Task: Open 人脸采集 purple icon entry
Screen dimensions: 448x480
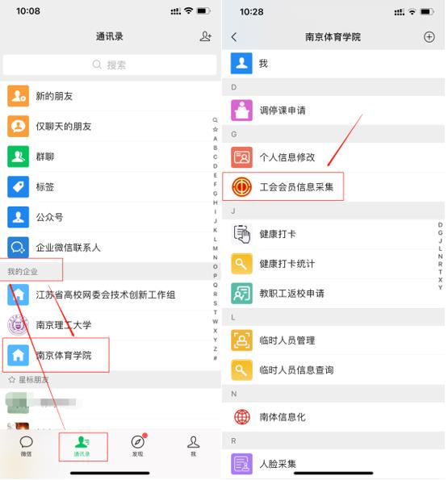Action: point(333,464)
